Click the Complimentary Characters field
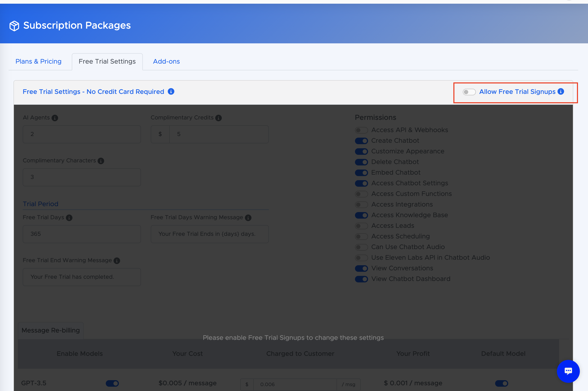Screen dimensions: 588x391 tap(82, 177)
